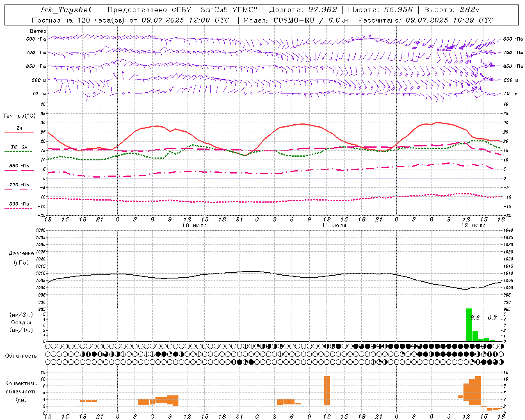Click the 'Высота: 282м' header entry

(452, 10)
